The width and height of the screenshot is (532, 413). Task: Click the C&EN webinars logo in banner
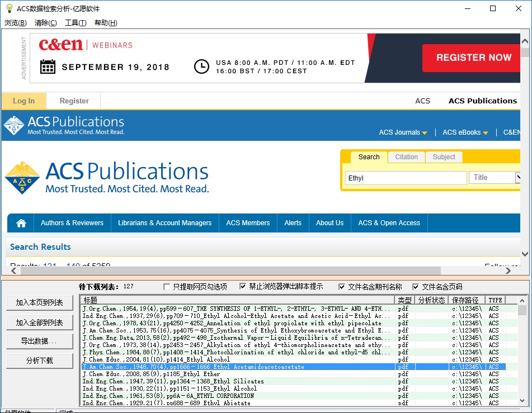[60, 45]
